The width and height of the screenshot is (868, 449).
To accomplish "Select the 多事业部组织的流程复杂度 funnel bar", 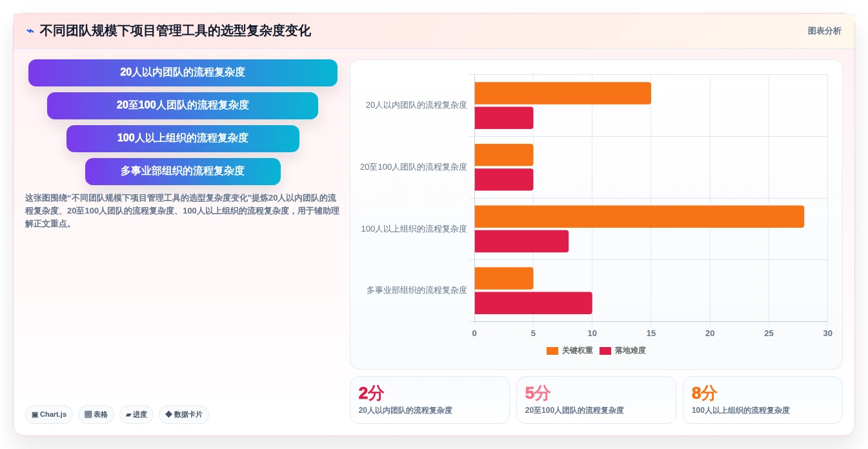I will pyautogui.click(x=183, y=172).
